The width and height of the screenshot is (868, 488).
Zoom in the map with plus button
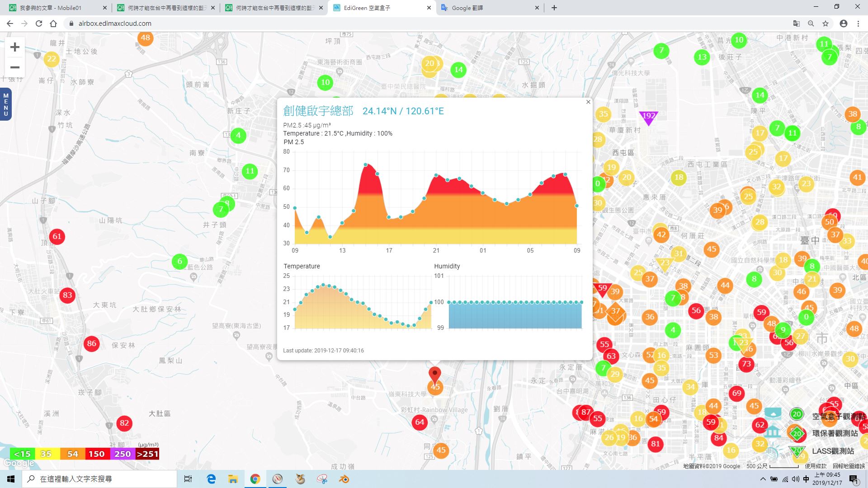[15, 47]
